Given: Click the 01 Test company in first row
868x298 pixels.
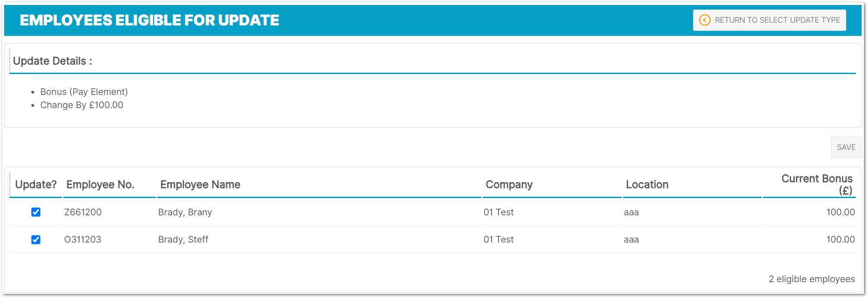Looking at the screenshot, I should coord(499,212).
